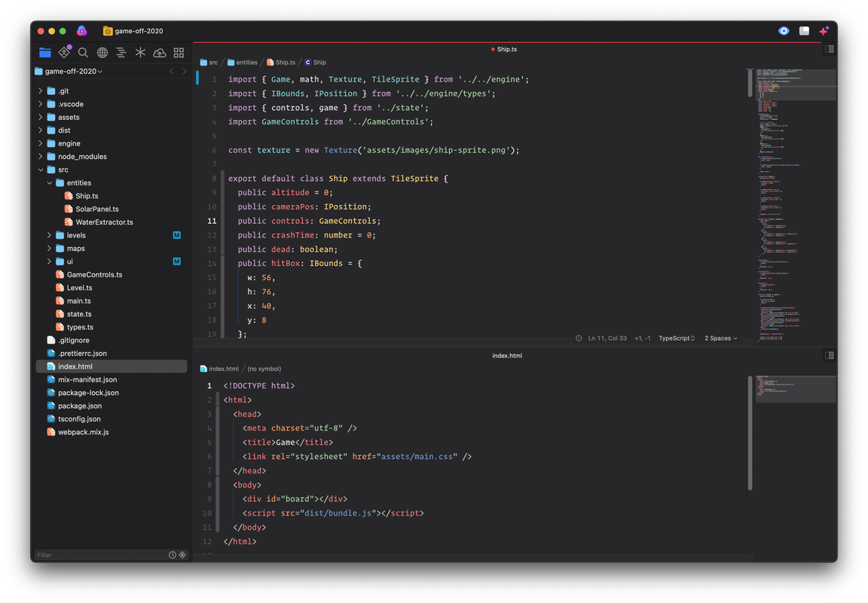Screen dimensions: 868x603
Task: Expand the .git folder
Action: 41,90
